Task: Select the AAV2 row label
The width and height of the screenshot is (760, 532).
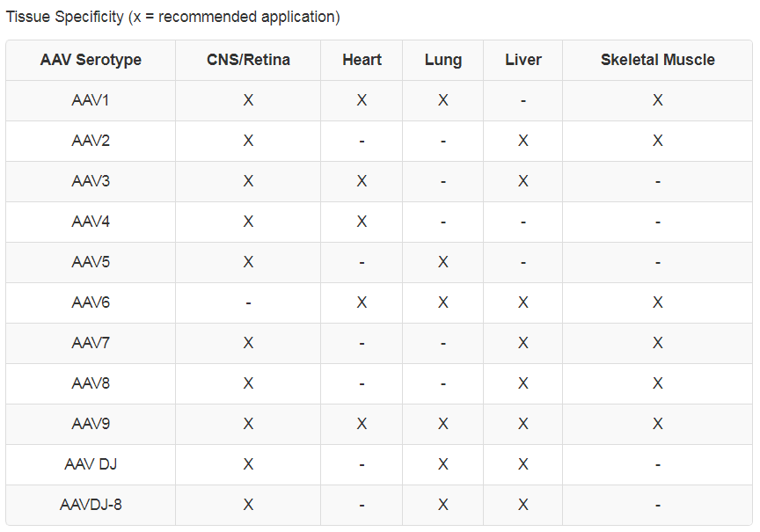Action: pyautogui.click(x=91, y=141)
